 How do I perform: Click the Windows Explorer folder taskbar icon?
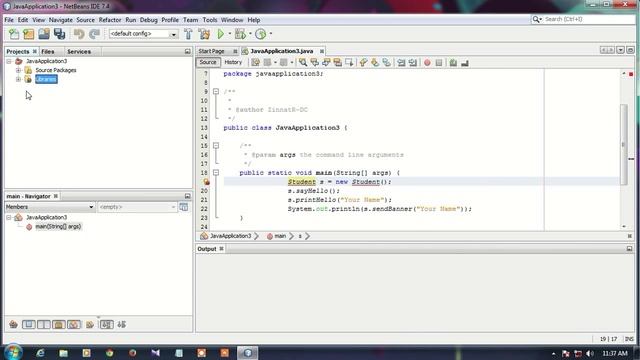tap(63, 353)
